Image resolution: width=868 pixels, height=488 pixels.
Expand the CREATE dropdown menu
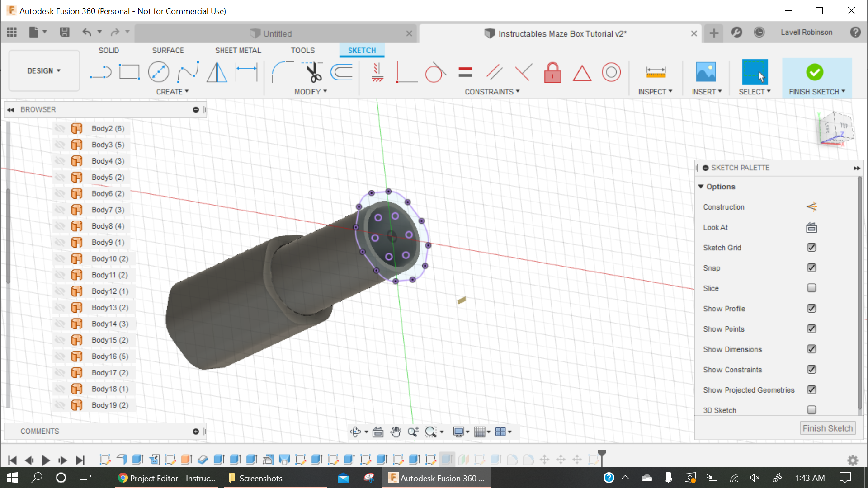click(172, 92)
